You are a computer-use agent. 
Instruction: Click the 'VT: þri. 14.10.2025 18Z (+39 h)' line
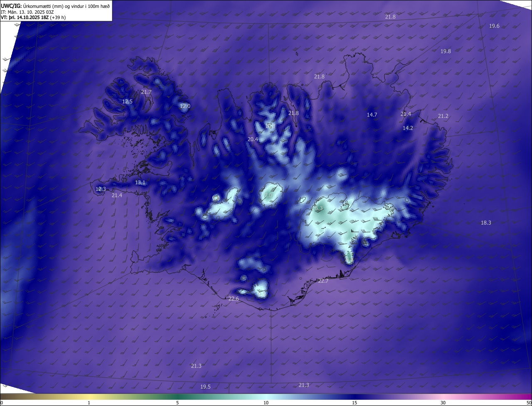pos(33,17)
